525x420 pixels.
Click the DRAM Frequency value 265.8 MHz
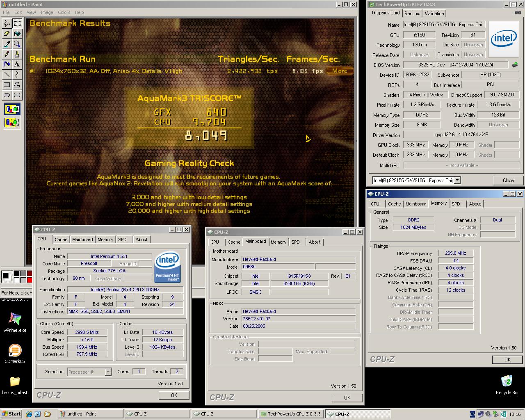[456, 253]
